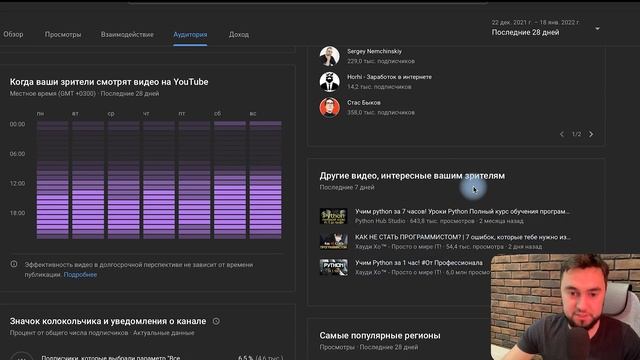Click the info icon beside Эффективность видео note
Viewport: 640px width, 360px height.
coord(14,264)
